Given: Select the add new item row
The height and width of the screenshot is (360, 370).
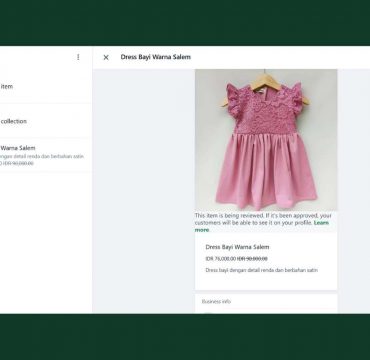Looking at the screenshot, I should 46,87.
